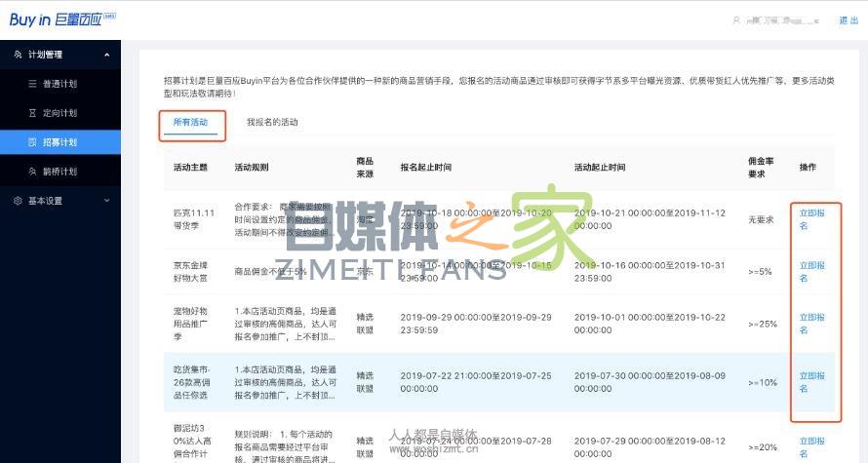Click the >=25% commission cell
This screenshot has width=868, height=463.
[x=763, y=324]
